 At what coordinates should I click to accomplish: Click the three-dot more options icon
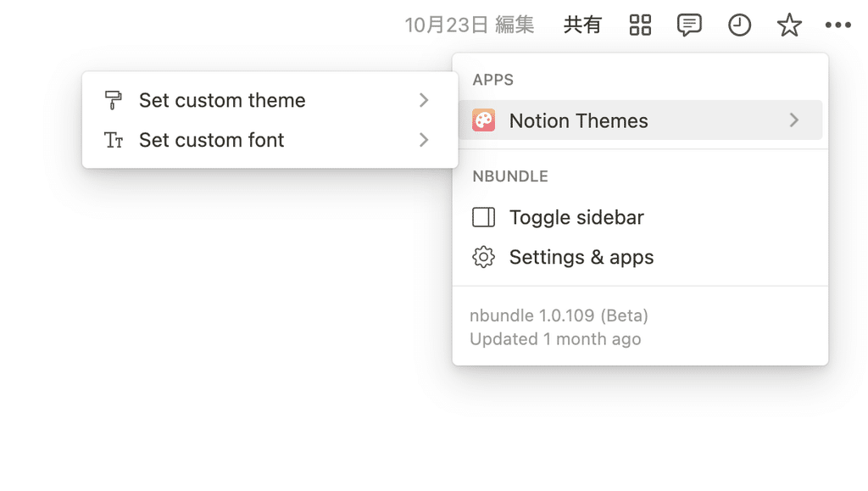(x=838, y=25)
